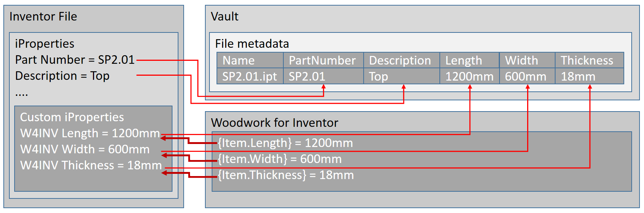The height and width of the screenshot is (213, 644).
Task: Click '{Item.Thickness} = 18mm' line
Action: (286, 175)
